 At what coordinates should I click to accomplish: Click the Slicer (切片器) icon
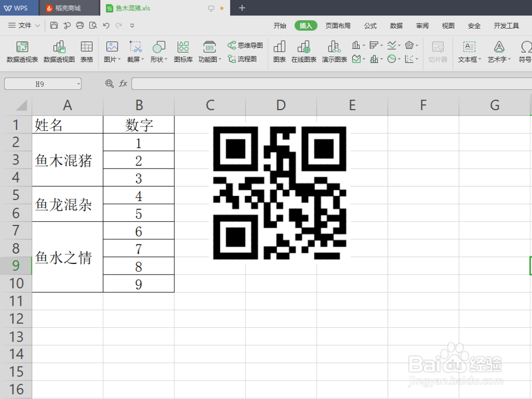(438, 52)
